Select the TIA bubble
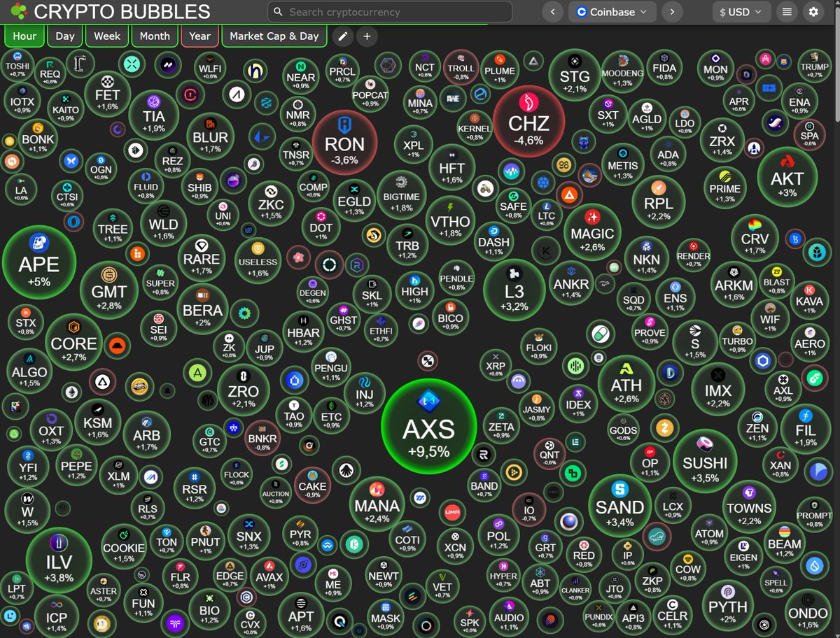 pos(153,115)
